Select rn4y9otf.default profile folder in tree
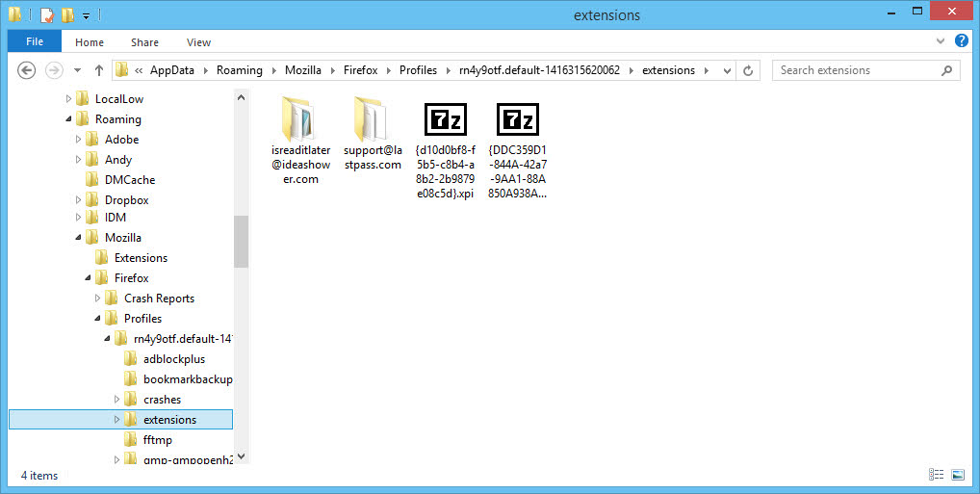The height and width of the screenshot is (494, 980). (183, 339)
